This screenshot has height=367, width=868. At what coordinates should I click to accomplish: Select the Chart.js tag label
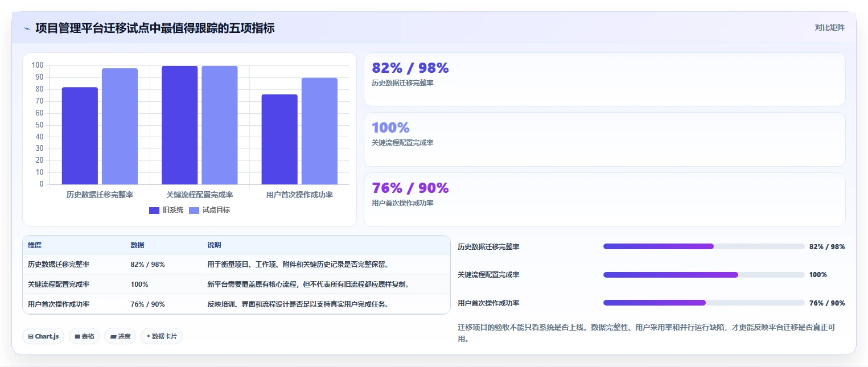(47, 336)
